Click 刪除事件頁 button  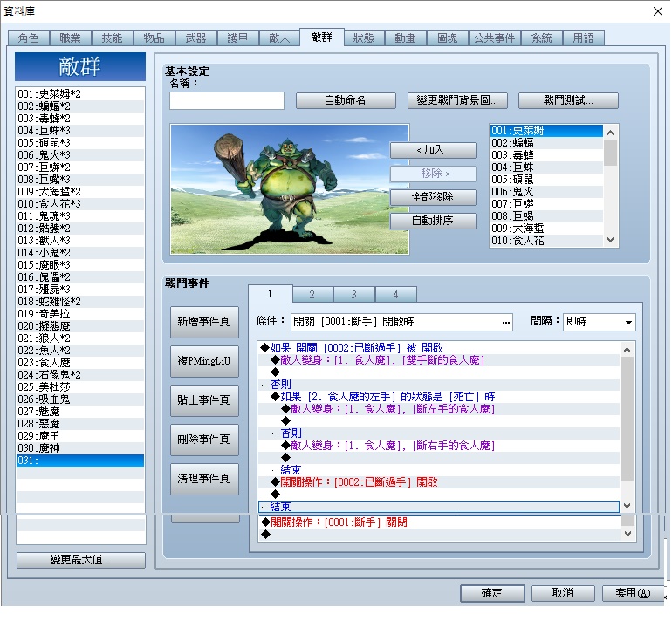204,440
